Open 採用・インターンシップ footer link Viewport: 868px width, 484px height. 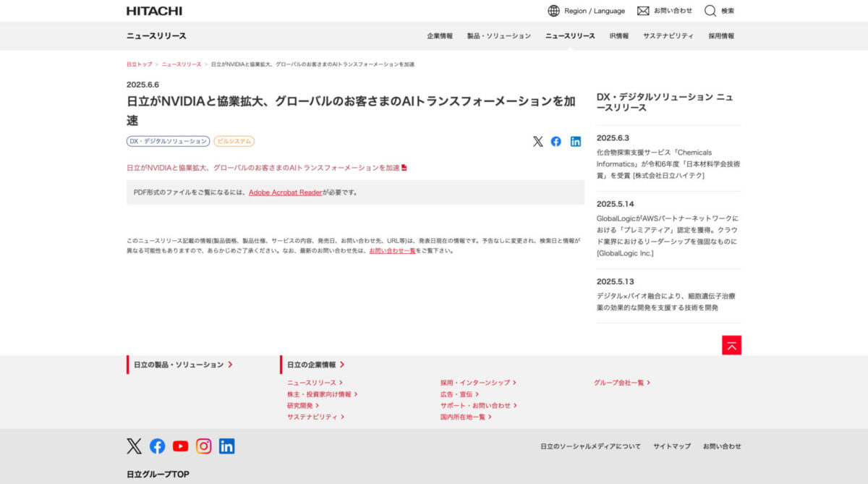[478, 383]
